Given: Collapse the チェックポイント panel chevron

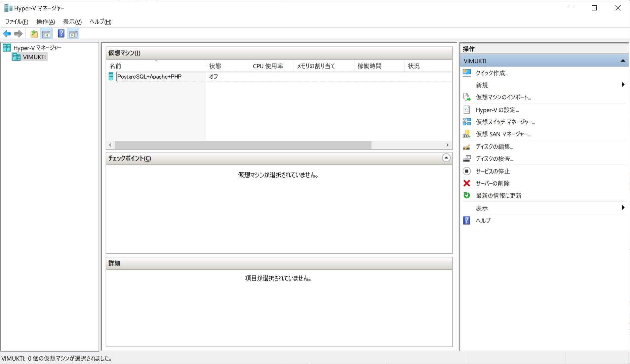Looking at the screenshot, I should click(x=446, y=158).
